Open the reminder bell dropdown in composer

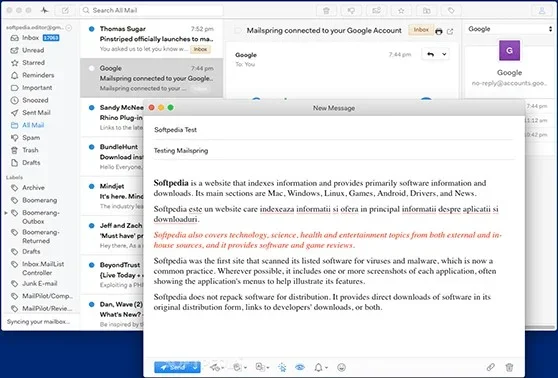321,367
